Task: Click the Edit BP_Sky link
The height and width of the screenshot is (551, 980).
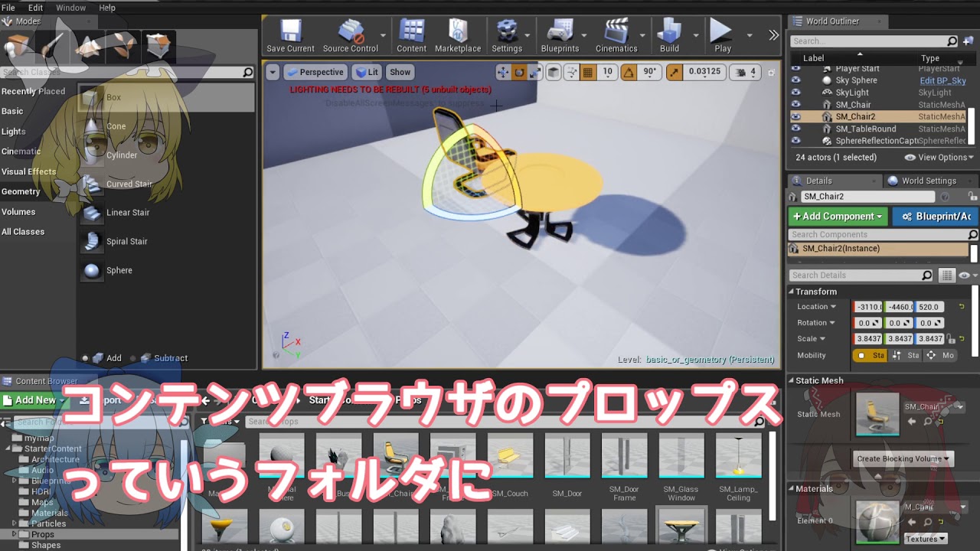Action: pyautogui.click(x=942, y=80)
